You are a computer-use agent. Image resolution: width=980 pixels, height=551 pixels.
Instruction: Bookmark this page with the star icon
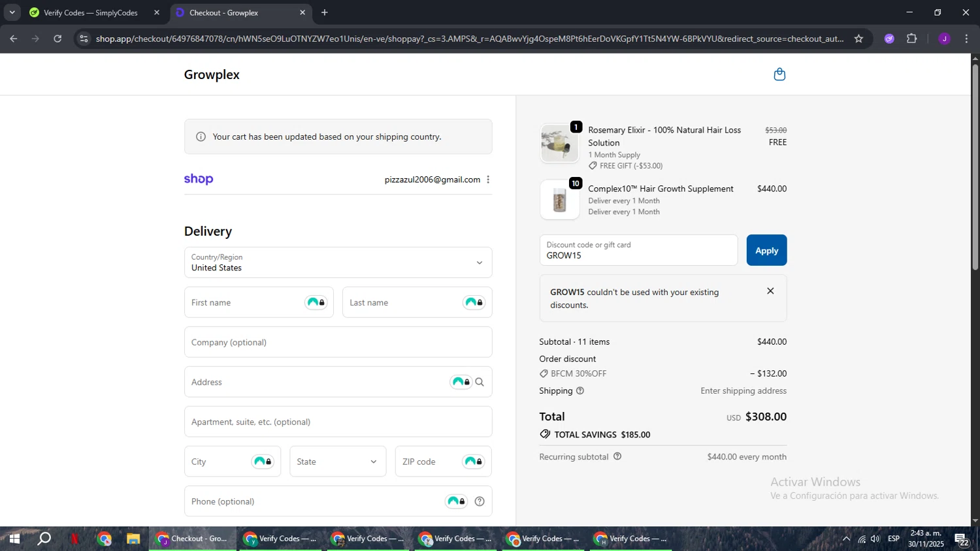coord(858,39)
